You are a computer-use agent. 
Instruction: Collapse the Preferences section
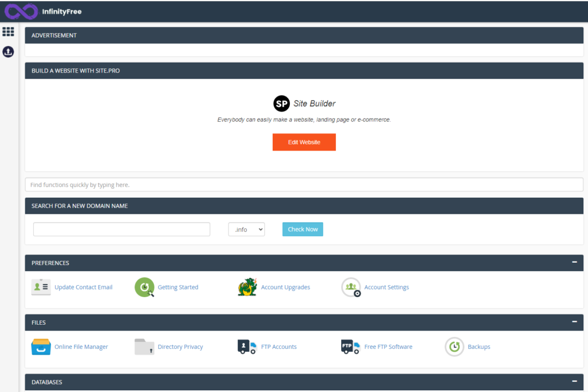click(x=574, y=262)
